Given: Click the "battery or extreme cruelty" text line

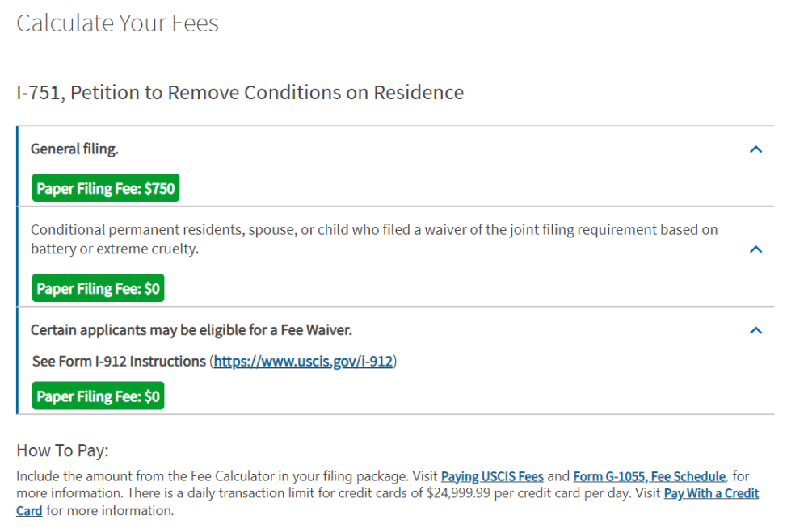Looking at the screenshot, I should [115, 249].
